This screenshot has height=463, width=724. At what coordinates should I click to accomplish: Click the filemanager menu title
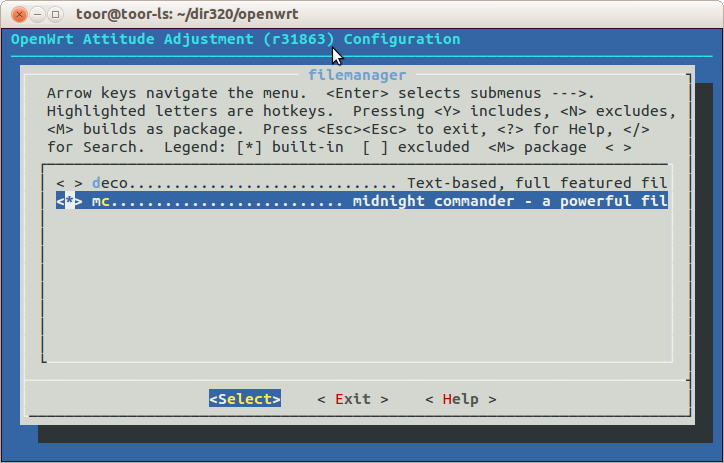click(x=357, y=75)
